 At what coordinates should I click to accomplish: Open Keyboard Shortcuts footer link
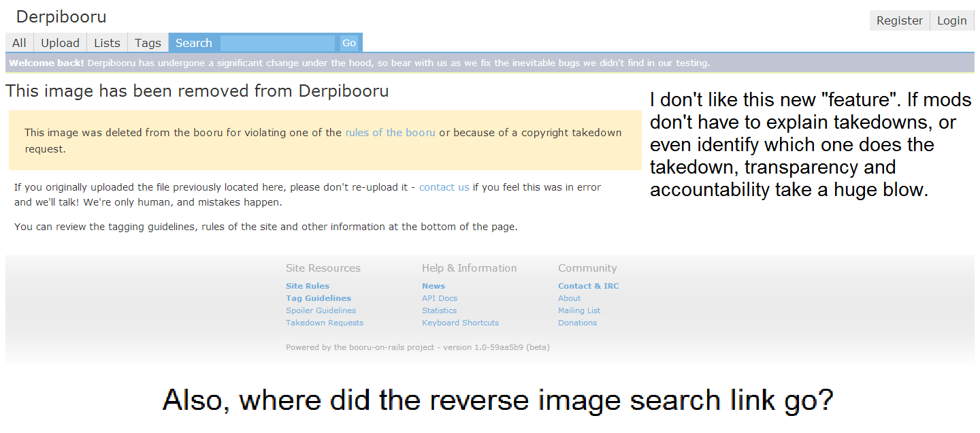click(460, 323)
